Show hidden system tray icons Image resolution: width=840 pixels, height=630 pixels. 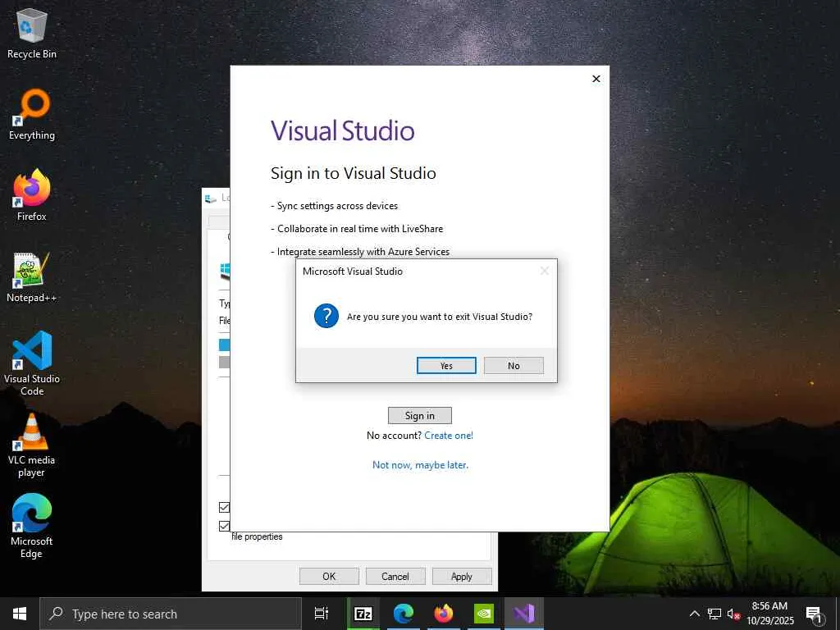(x=694, y=614)
